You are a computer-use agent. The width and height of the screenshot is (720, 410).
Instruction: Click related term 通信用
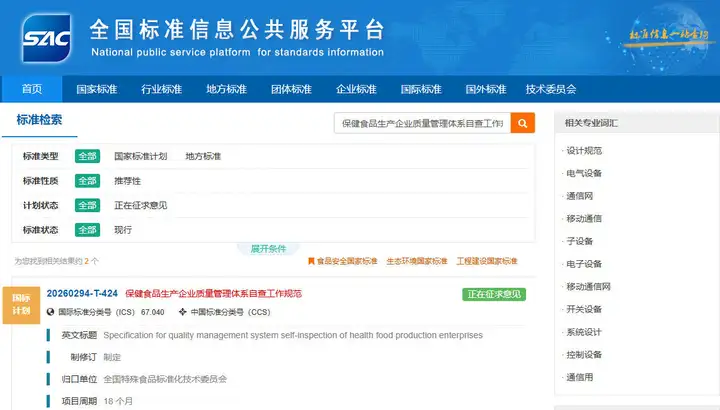coord(579,377)
